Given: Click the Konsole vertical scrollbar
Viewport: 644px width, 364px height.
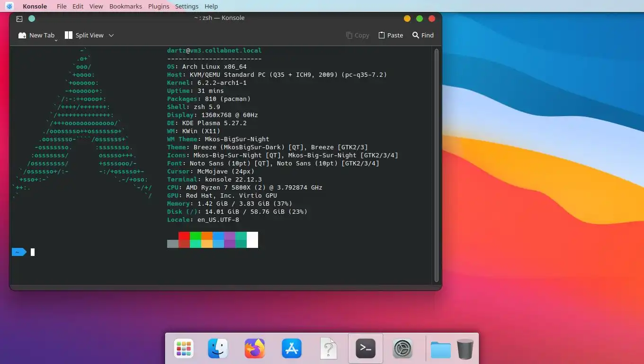Looking at the screenshot, I should (437, 165).
